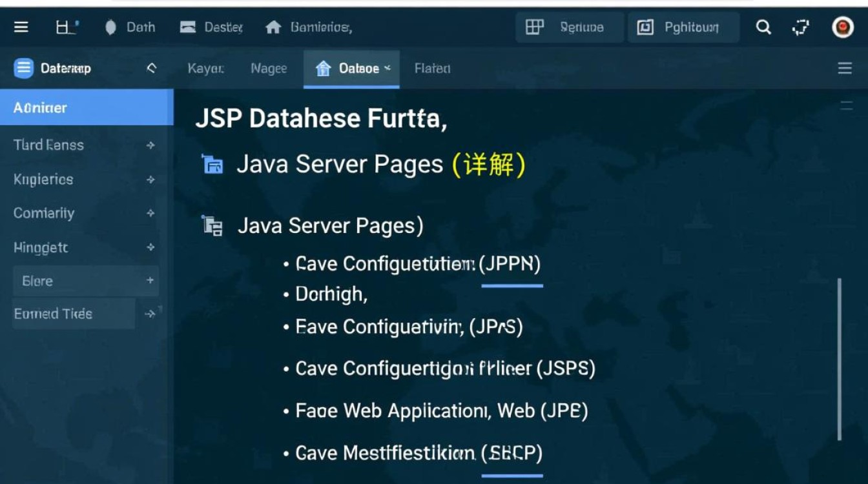Select the Admirer sidebar entry
Viewport: 868px width, 484px height.
pyautogui.click(x=40, y=107)
